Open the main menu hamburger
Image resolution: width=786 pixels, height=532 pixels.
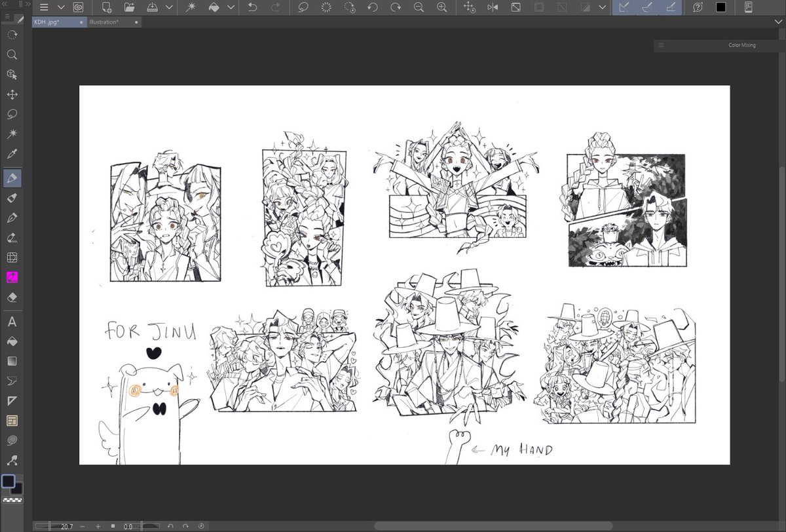pyautogui.click(x=43, y=7)
